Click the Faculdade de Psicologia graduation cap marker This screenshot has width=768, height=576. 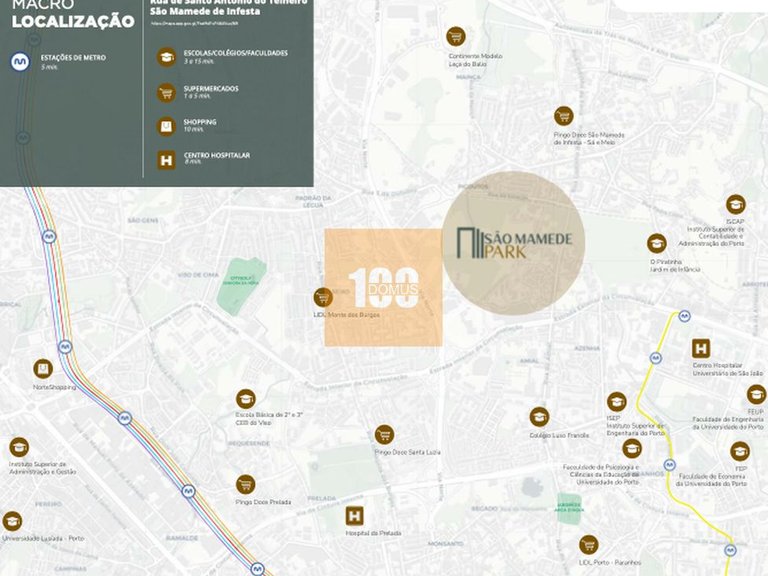[632, 448]
